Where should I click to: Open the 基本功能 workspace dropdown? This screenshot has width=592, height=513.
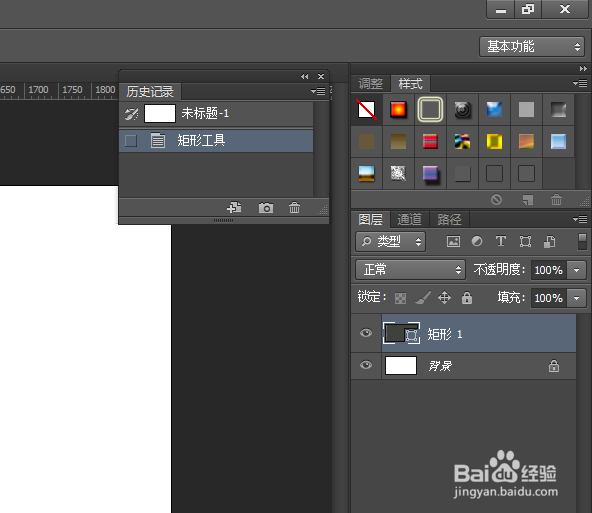(532, 47)
